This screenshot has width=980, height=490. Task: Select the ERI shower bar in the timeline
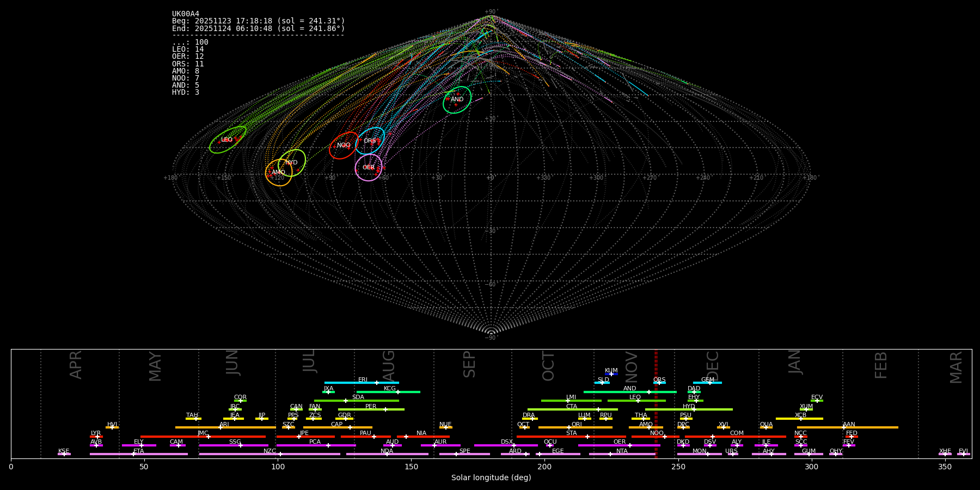click(x=362, y=383)
